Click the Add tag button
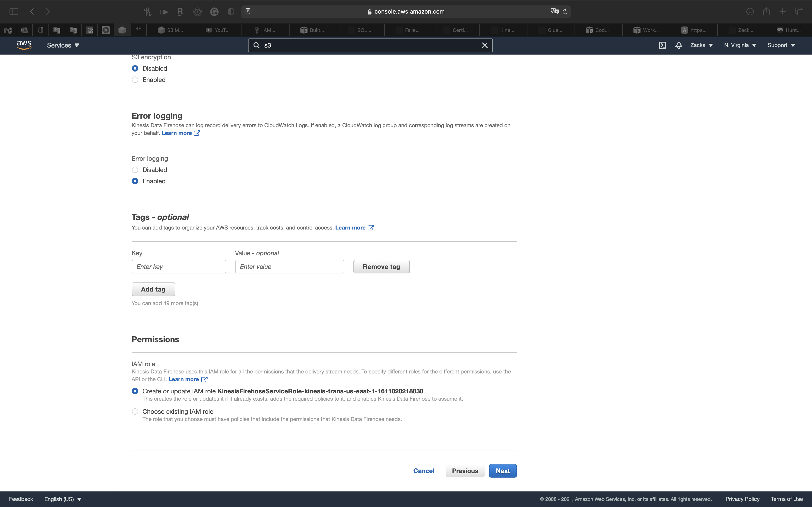 coord(153,289)
